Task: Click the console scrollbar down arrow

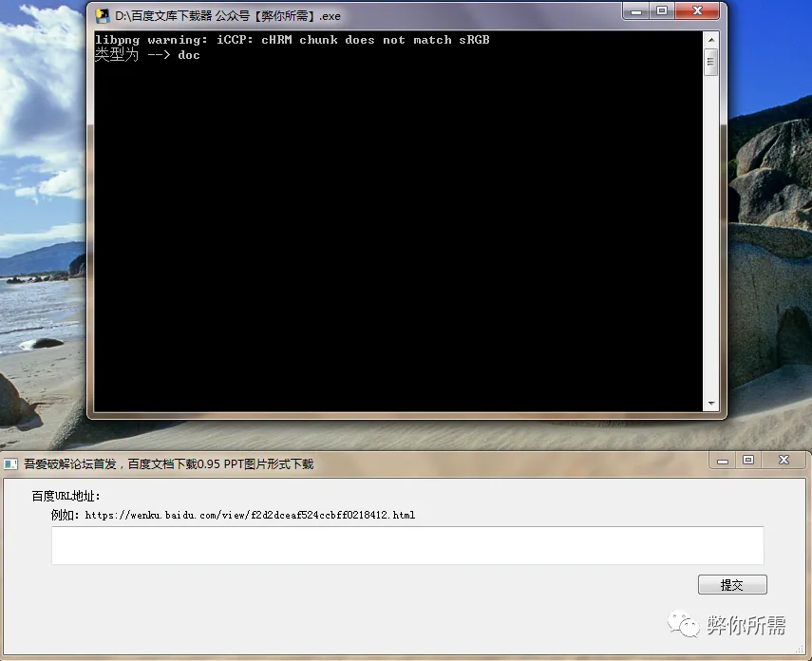Action: coord(711,403)
